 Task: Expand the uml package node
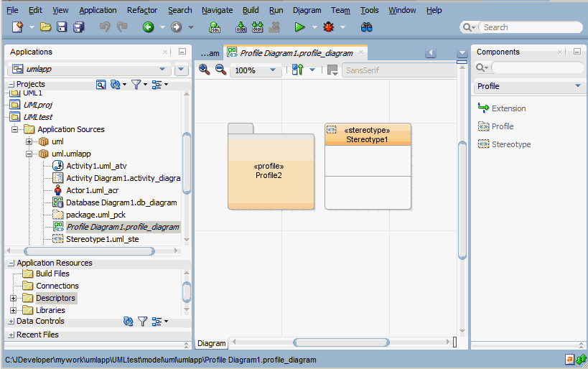(x=29, y=141)
